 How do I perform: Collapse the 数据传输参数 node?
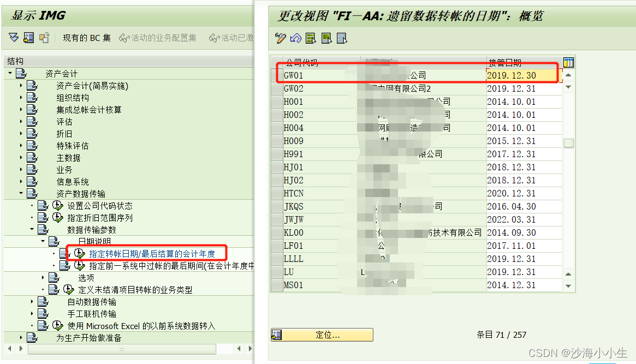pos(32,229)
